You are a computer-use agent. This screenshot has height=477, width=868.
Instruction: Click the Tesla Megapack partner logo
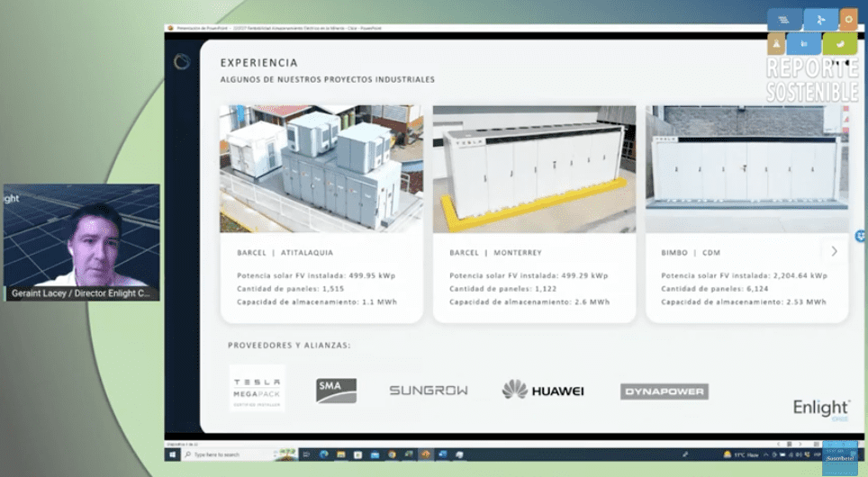coord(257,389)
